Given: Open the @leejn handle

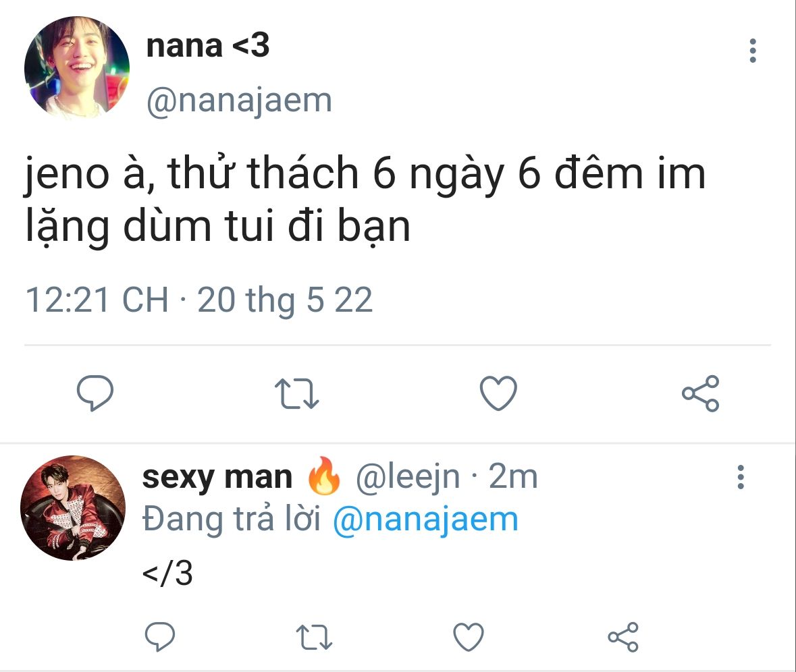Looking at the screenshot, I should [x=408, y=477].
